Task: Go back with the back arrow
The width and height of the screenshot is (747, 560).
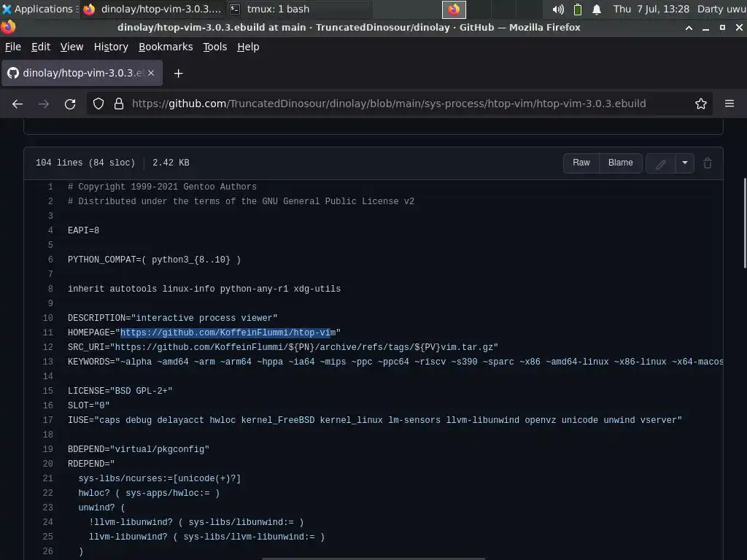Action: pyautogui.click(x=18, y=104)
